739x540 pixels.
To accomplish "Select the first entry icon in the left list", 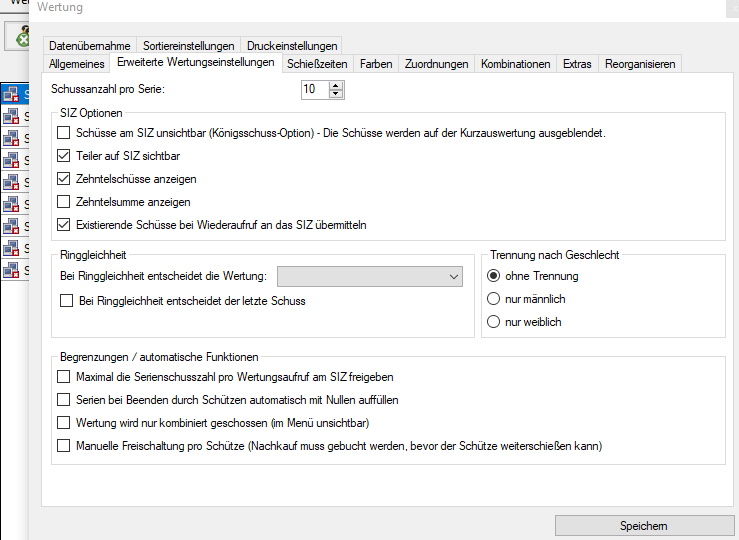I will click(x=12, y=95).
